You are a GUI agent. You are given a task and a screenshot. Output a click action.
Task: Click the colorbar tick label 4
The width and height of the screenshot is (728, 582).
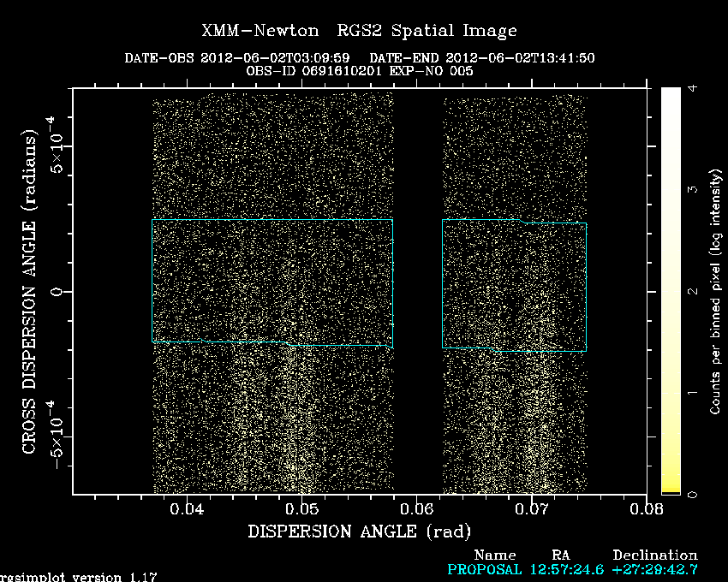(x=692, y=87)
